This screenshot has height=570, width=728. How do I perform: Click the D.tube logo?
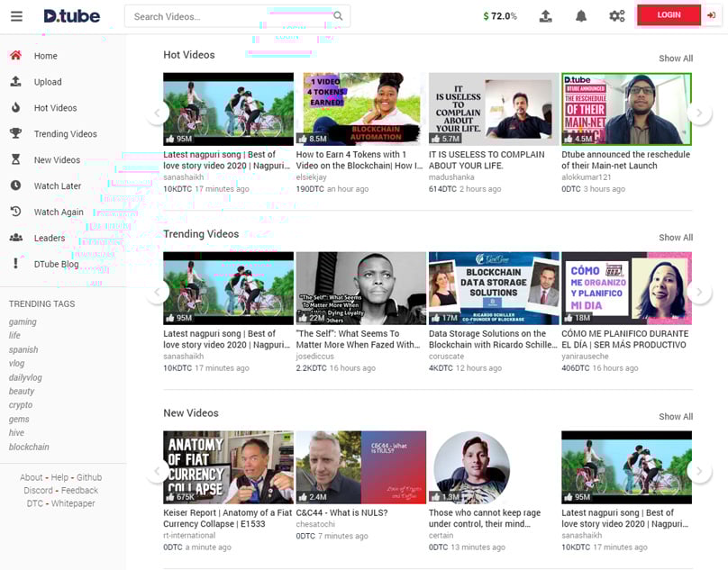[x=71, y=16]
